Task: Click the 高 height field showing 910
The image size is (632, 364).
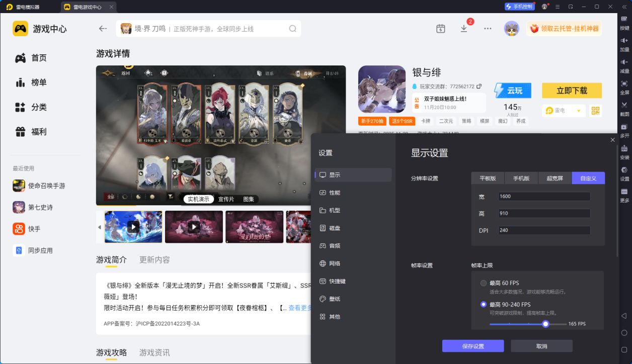Action: pos(544,214)
